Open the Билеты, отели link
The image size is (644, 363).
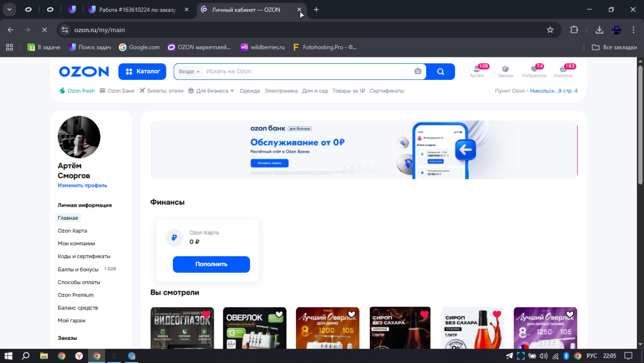(x=162, y=91)
